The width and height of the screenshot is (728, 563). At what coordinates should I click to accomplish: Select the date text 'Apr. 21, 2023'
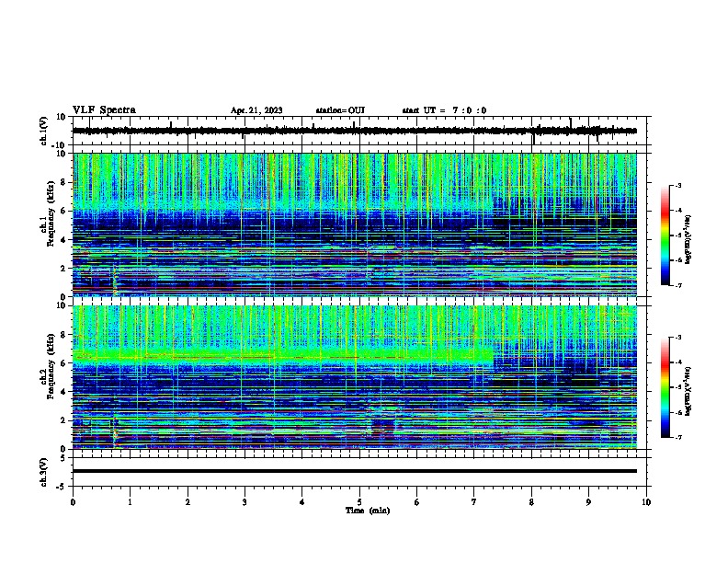(256, 110)
